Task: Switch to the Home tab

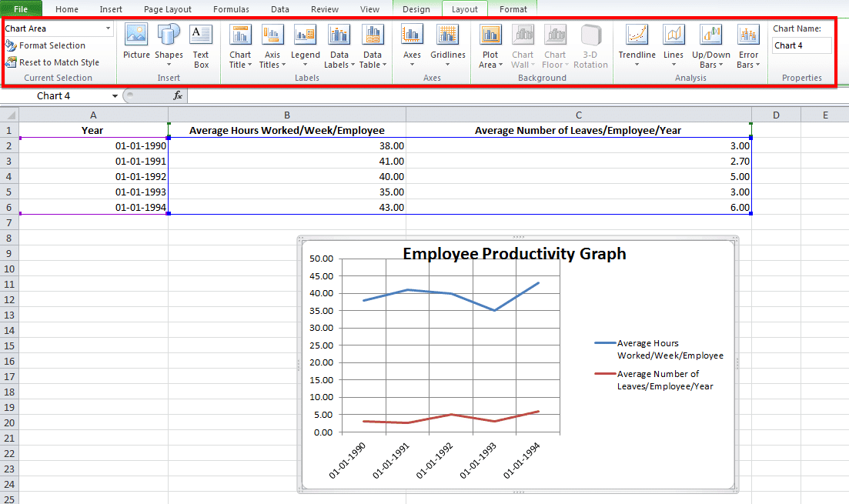Action: click(x=67, y=9)
